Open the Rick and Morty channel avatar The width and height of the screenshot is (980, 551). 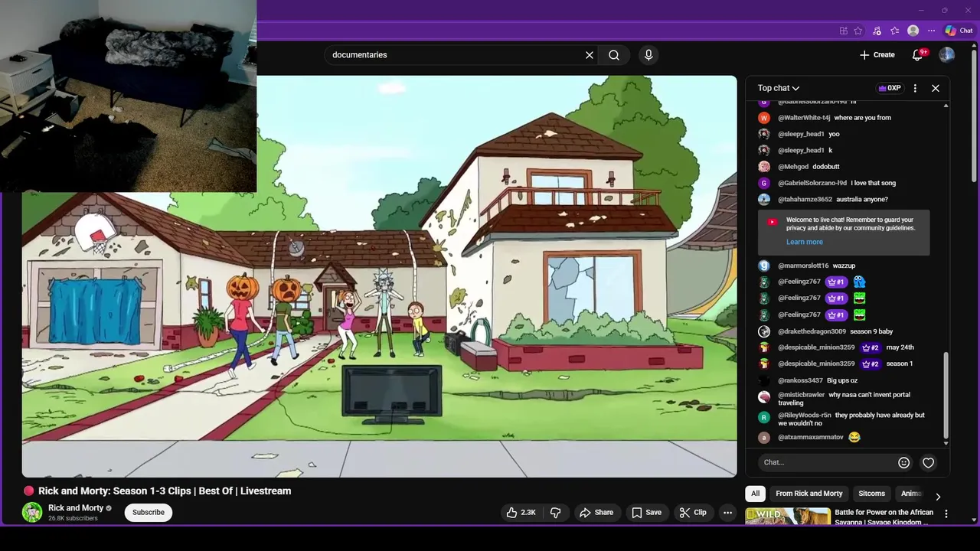point(32,513)
